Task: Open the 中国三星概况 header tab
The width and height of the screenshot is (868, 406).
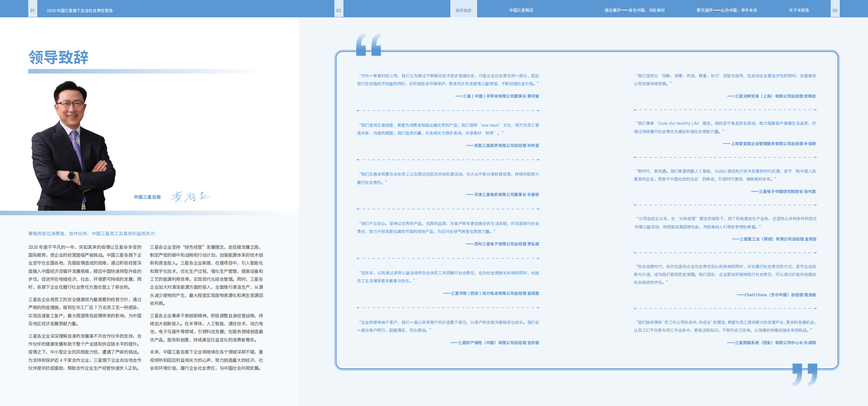Action: [521, 11]
